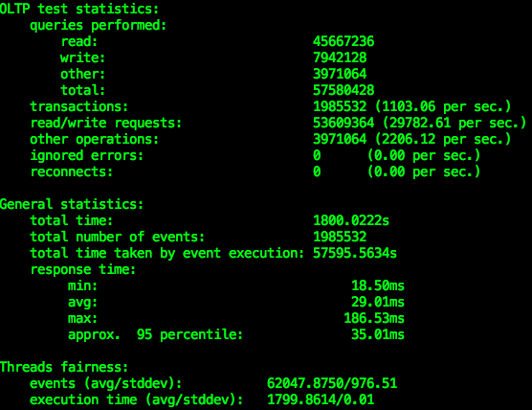The width and height of the screenshot is (532, 410).
Task: Click the total queries value 57580428
Action: coord(344,90)
